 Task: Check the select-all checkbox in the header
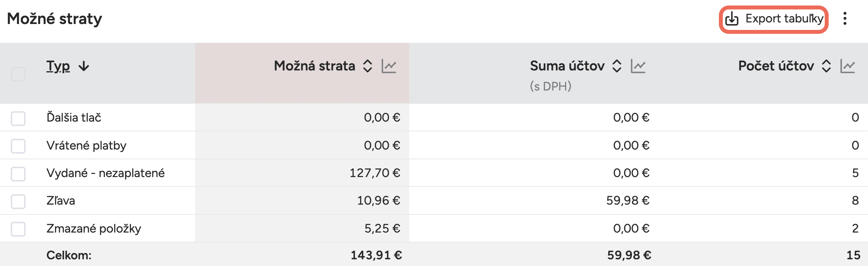18,73
